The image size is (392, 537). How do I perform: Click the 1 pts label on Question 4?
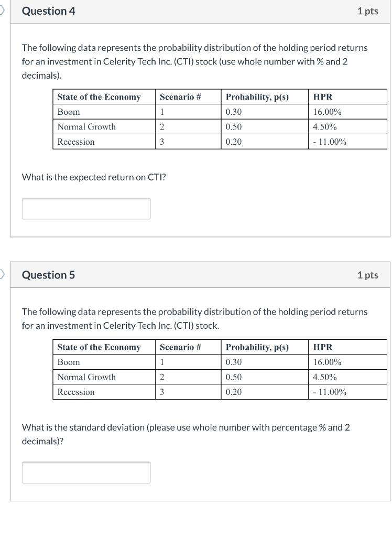(368, 10)
